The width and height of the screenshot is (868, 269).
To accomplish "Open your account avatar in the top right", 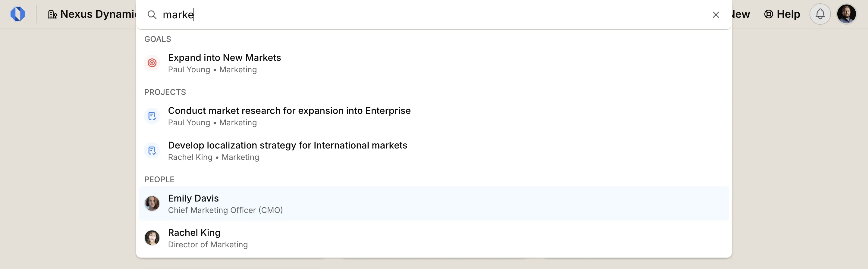I will point(847,14).
